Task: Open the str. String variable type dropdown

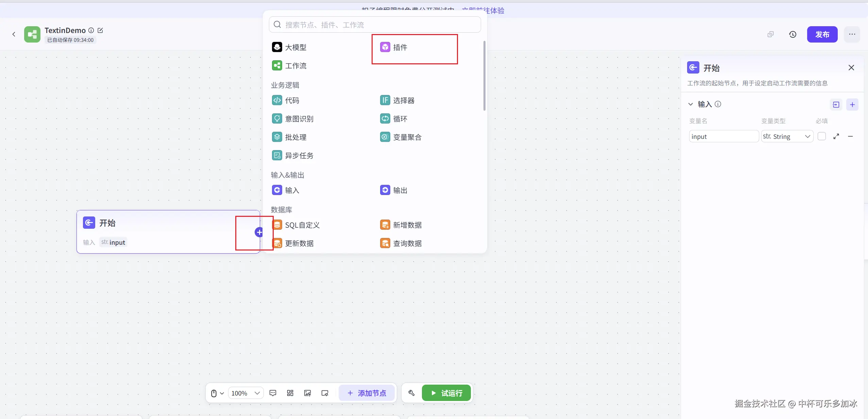Action: pos(787,136)
